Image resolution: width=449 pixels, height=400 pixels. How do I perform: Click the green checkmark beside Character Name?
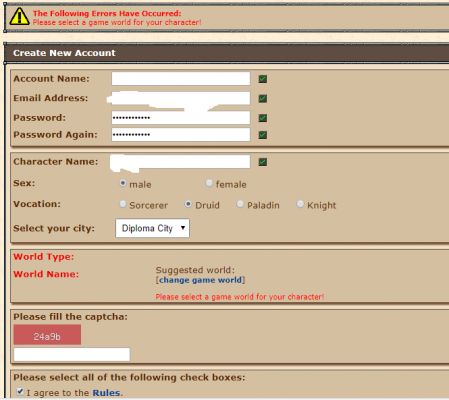point(263,162)
